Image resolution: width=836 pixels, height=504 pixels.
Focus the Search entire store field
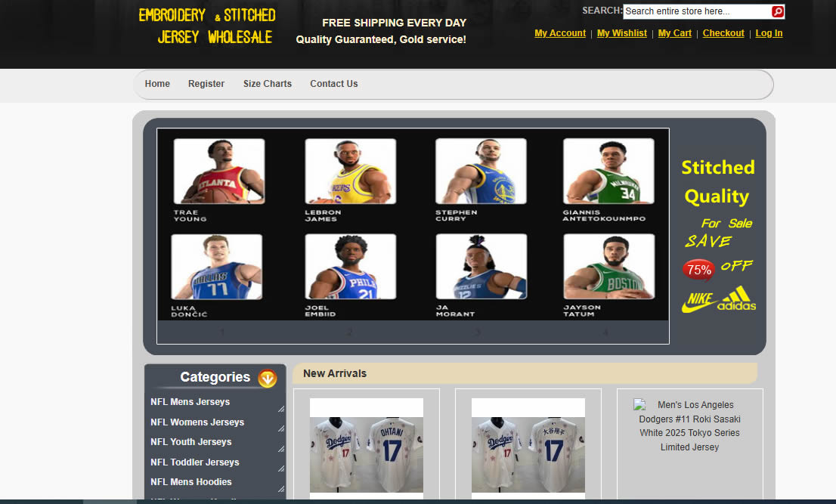(698, 11)
